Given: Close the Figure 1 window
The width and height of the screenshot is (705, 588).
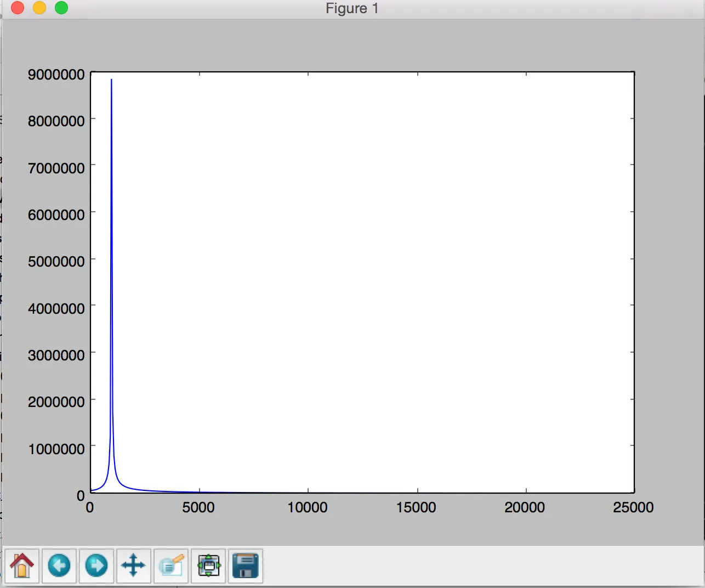Looking at the screenshot, I should click(18, 8).
